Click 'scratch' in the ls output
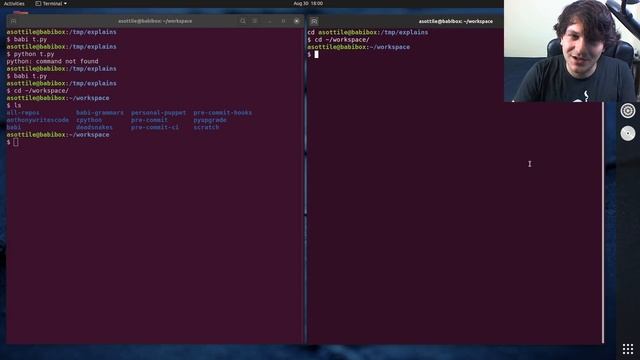The image size is (640, 360). 206,127
